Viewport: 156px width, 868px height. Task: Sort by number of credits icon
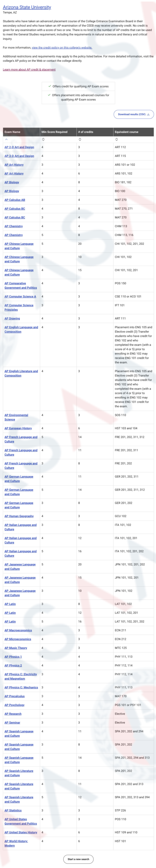80,139
